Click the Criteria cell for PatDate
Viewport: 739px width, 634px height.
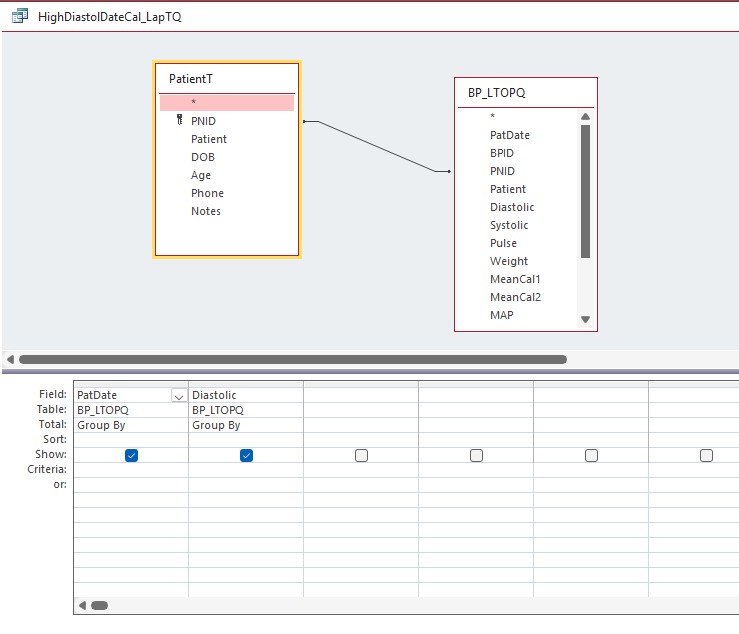click(x=131, y=470)
